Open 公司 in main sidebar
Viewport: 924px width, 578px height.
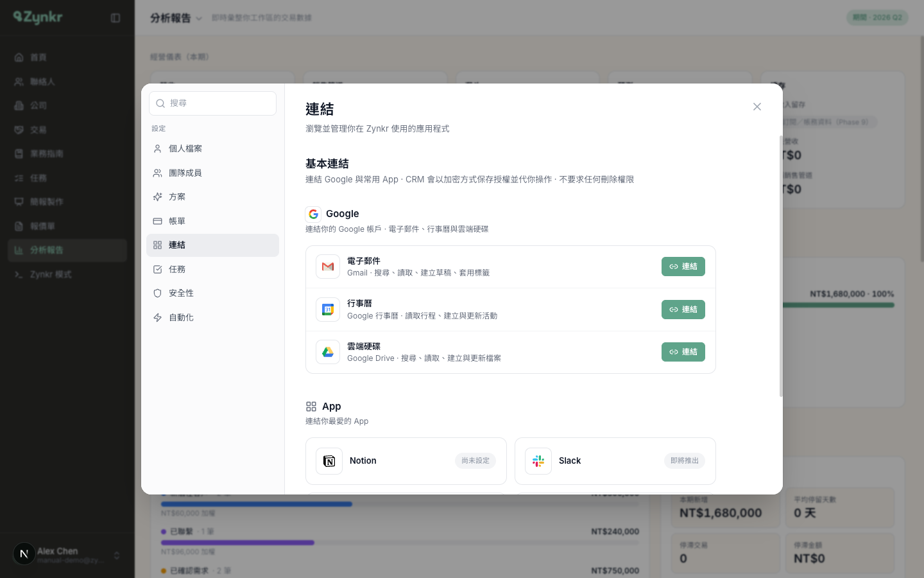pos(67,106)
